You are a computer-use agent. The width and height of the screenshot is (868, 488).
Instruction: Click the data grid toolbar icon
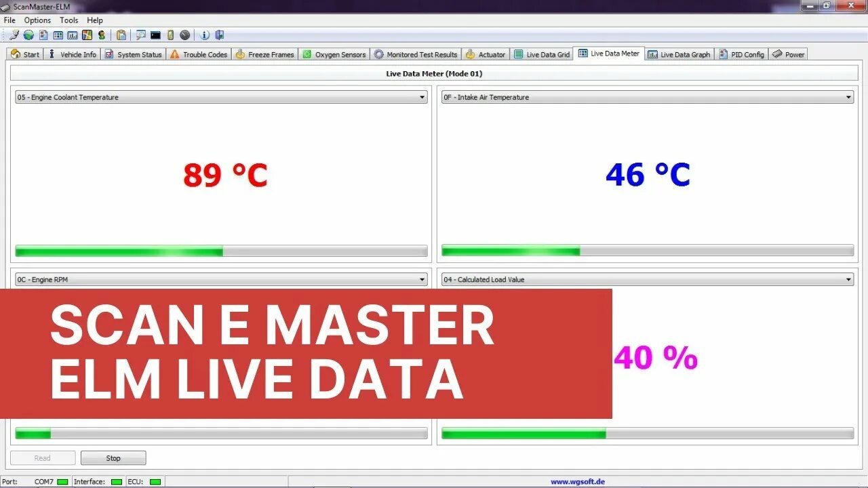(58, 35)
